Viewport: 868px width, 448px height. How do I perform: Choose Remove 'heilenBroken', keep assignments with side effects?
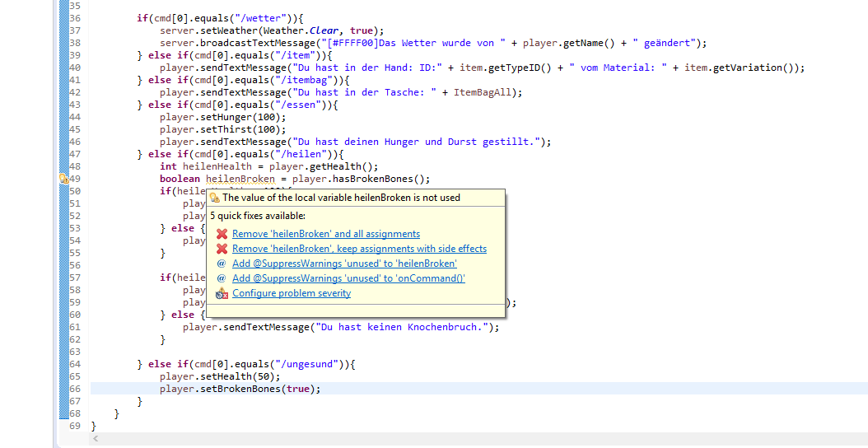tap(359, 249)
